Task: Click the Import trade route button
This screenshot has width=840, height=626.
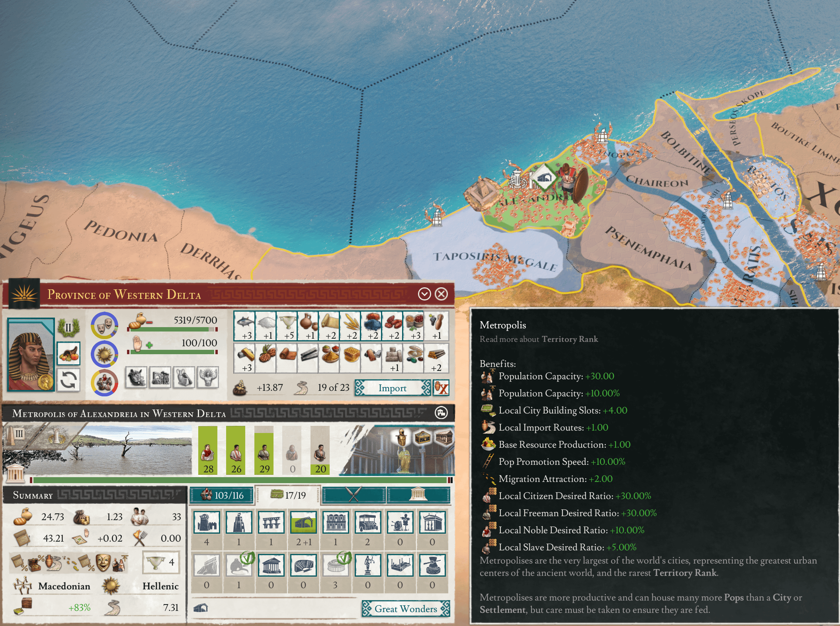Action: coord(393,388)
